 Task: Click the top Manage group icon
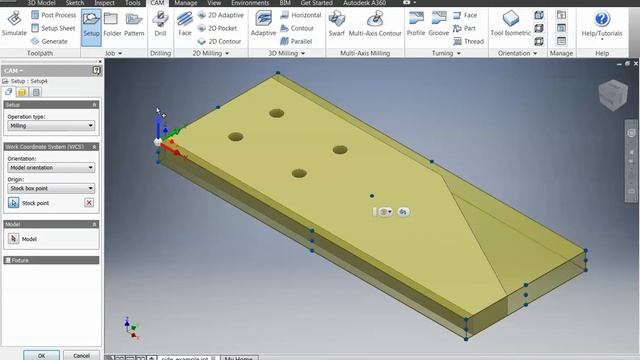561,15
